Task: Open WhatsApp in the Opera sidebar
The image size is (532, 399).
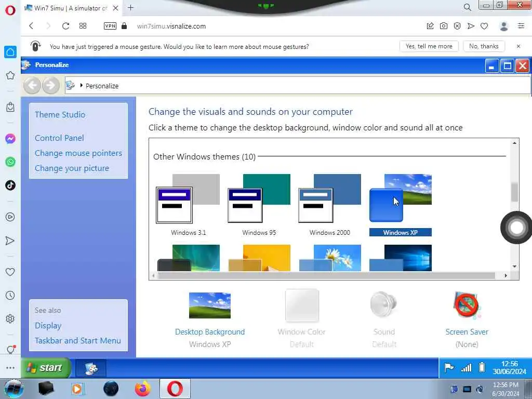Action: pos(10,162)
